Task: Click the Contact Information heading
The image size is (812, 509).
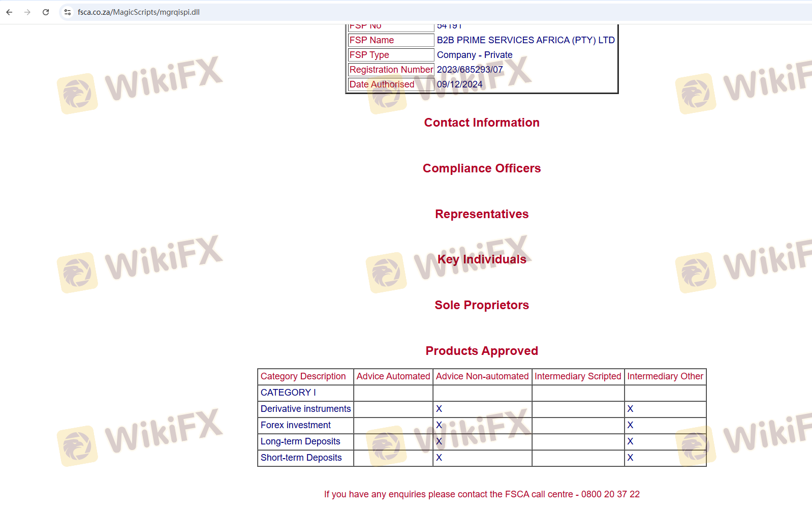Action: [482, 123]
